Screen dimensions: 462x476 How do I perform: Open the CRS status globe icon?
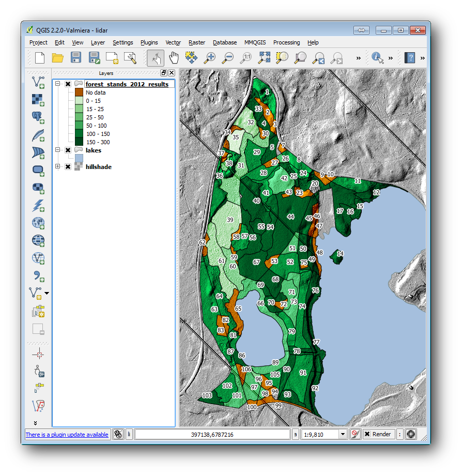point(411,435)
